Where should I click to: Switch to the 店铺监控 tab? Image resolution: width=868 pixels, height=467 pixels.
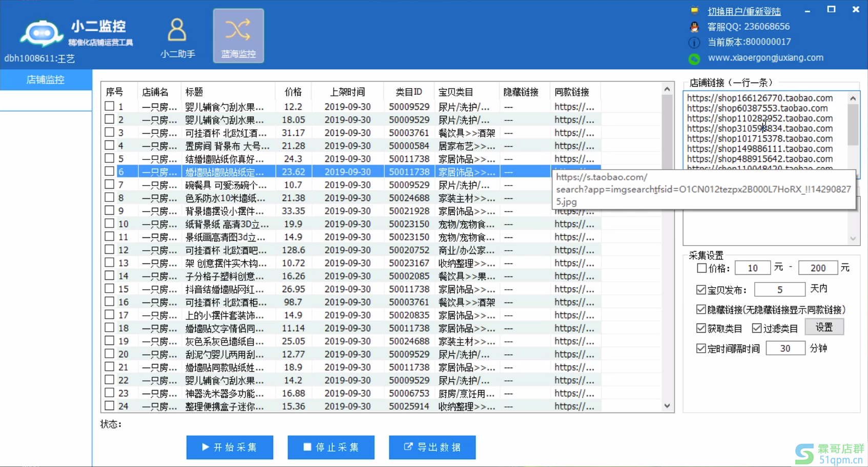pos(46,80)
